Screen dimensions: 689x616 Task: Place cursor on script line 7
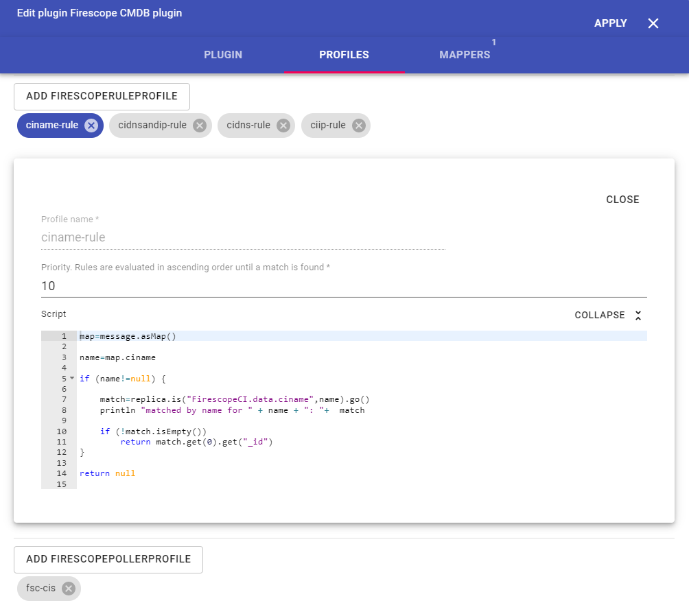(275, 400)
